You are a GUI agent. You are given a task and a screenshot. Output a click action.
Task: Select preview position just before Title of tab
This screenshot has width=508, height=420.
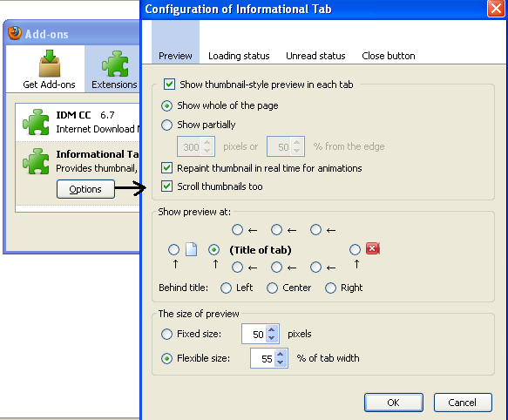(213, 249)
